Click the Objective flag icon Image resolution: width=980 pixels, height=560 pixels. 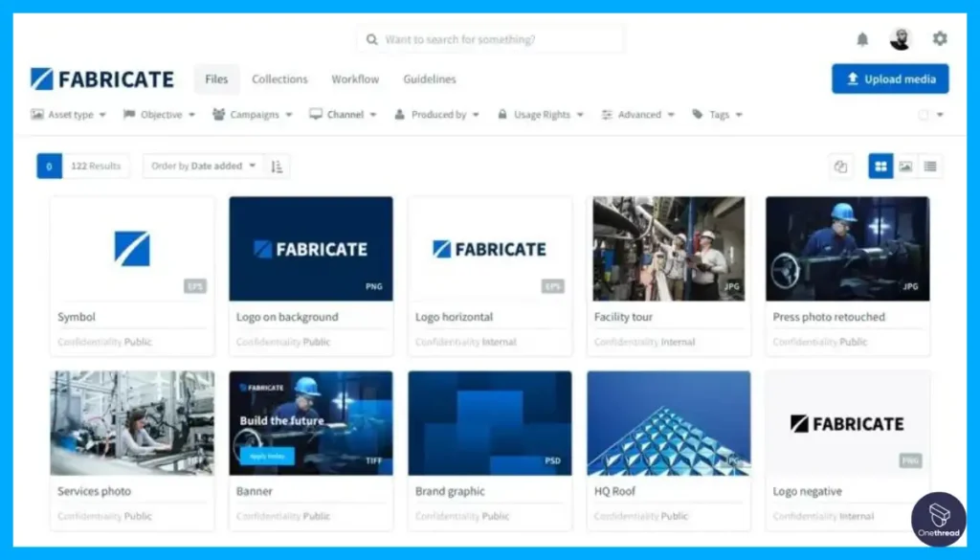(x=129, y=114)
